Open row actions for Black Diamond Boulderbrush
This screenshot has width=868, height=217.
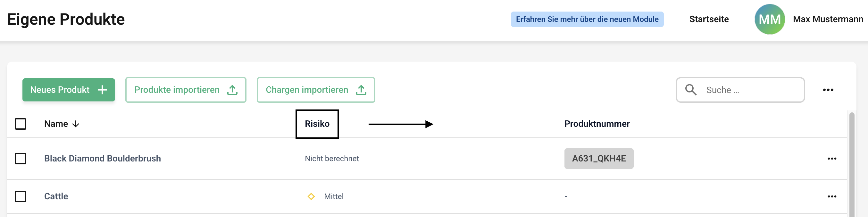831,159
